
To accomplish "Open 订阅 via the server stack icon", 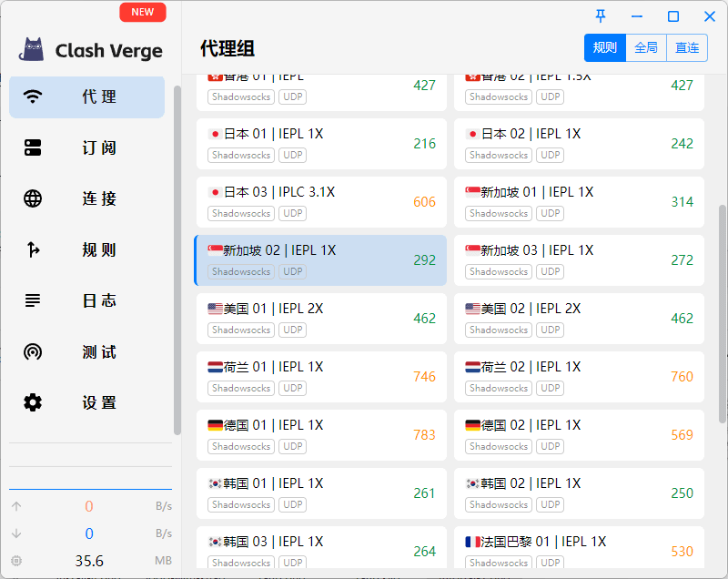I will coord(34,148).
